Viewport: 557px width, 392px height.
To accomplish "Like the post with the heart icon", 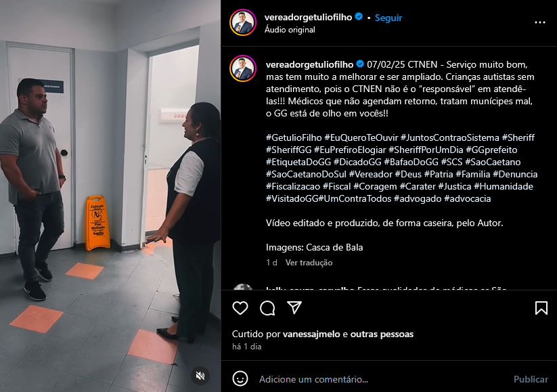I will pyautogui.click(x=240, y=308).
